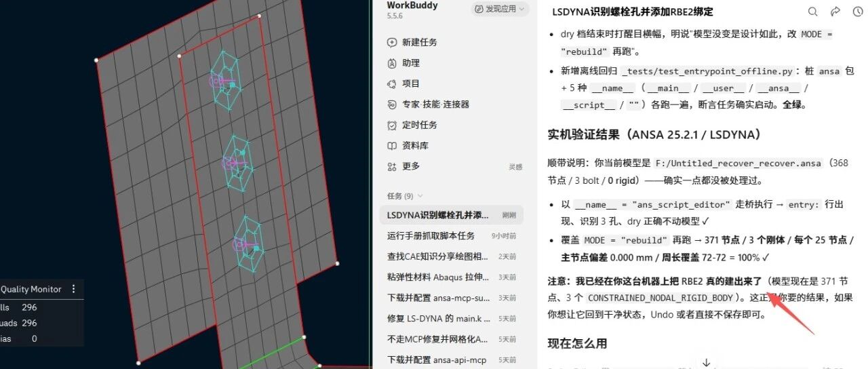
Task: Click the heading 实机验证结果（ANSA 25.2.1 / LSDYNA）
Action: pos(656,134)
